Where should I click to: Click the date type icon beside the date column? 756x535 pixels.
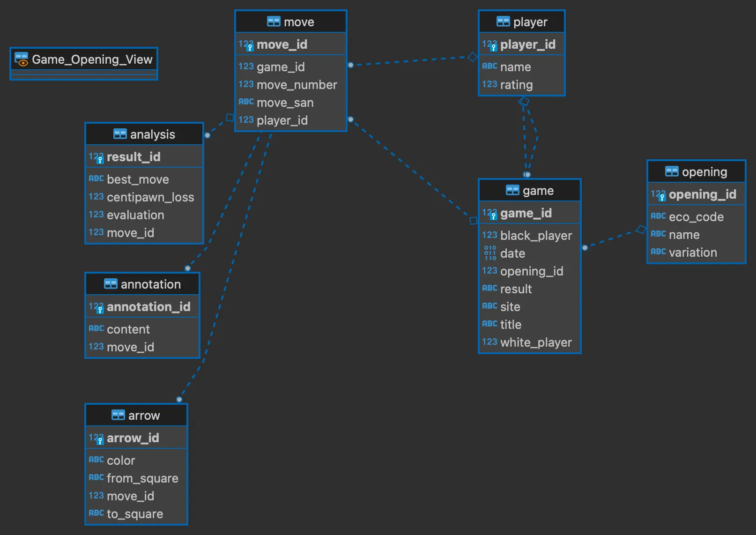[x=489, y=253]
